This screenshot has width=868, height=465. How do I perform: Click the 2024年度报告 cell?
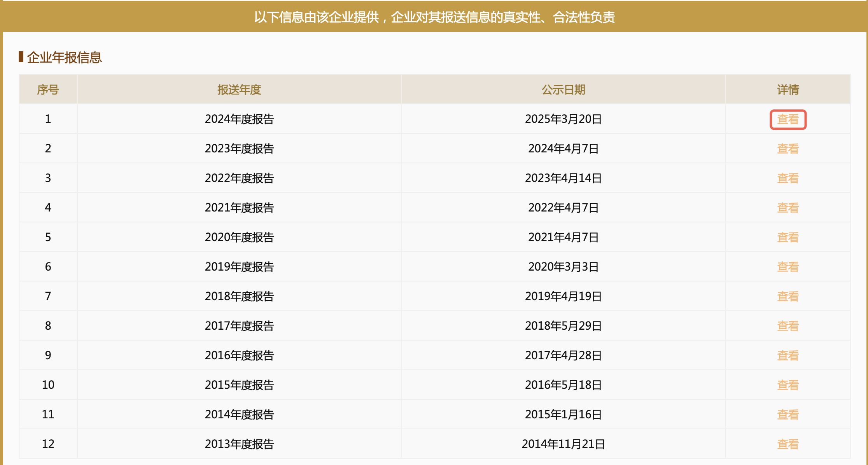pyautogui.click(x=239, y=119)
